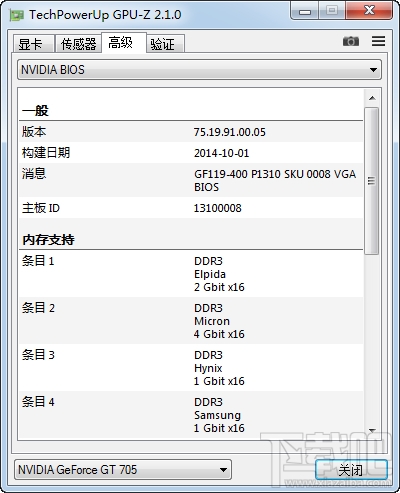Click the GPU-Z app icon in title bar

17,15
